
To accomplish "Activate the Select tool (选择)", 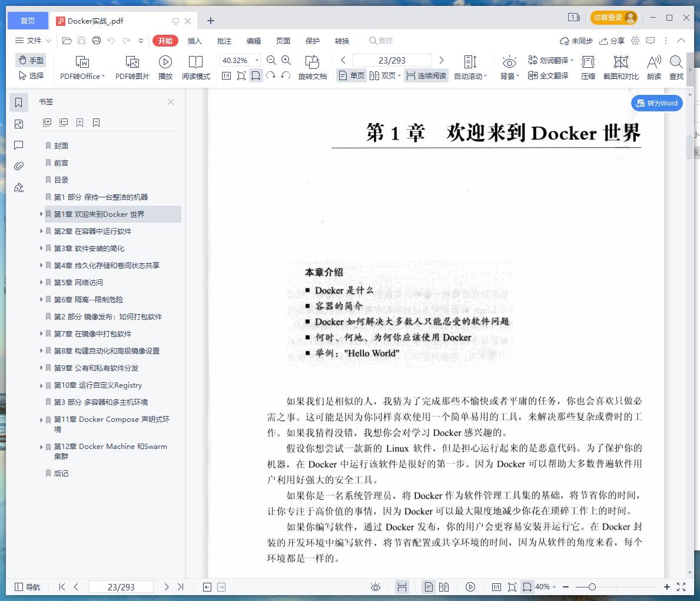I will (31, 75).
